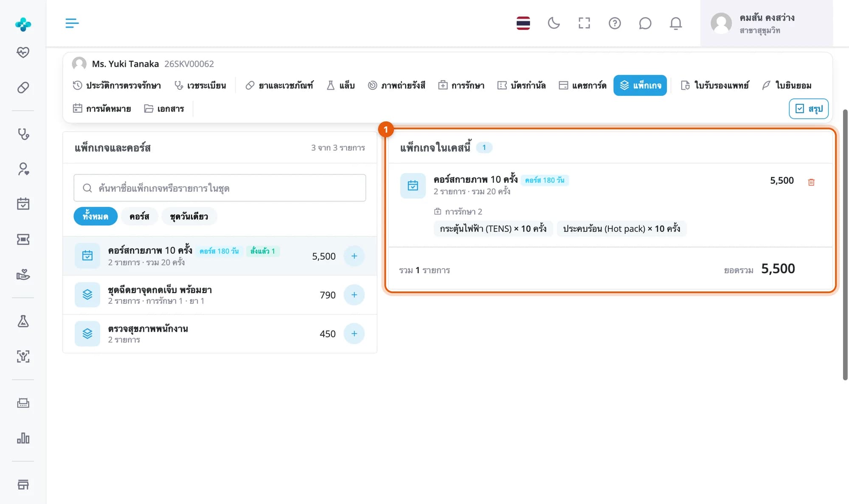
Task: Click the heartbeat icon in sidebar
Action: coord(23,52)
